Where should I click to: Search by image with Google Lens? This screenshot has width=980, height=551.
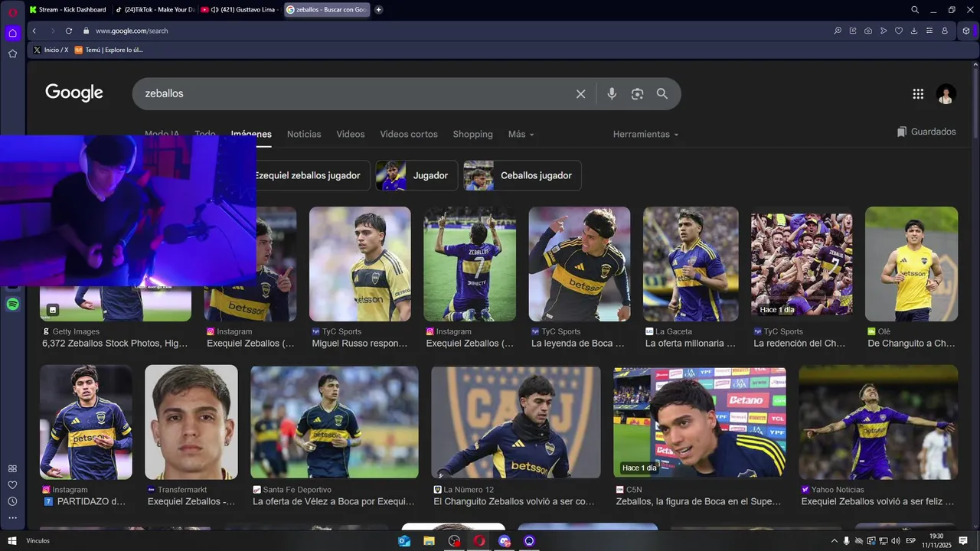click(x=637, y=93)
